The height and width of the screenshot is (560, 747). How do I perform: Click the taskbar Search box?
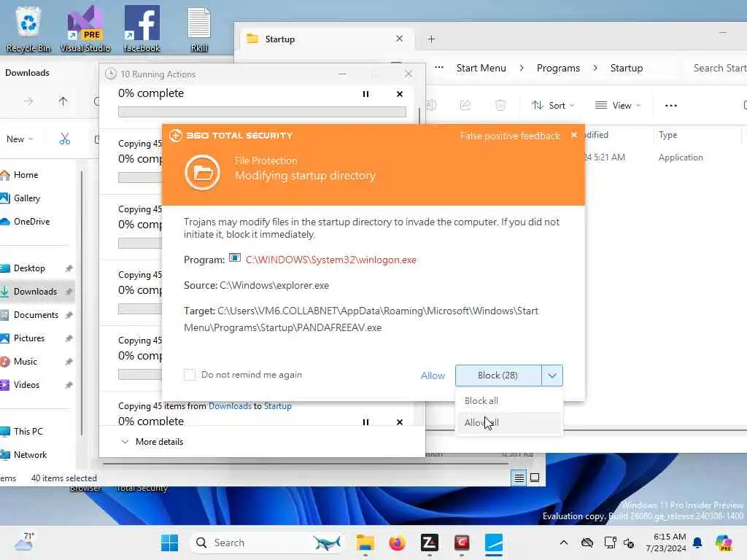point(267,542)
